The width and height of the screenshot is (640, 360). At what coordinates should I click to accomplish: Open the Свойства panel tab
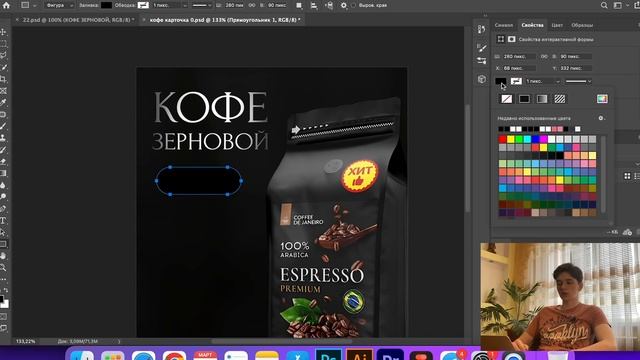pyautogui.click(x=532, y=25)
